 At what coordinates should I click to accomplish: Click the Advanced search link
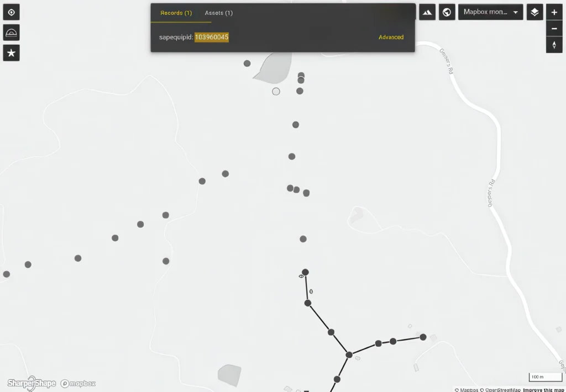click(391, 37)
